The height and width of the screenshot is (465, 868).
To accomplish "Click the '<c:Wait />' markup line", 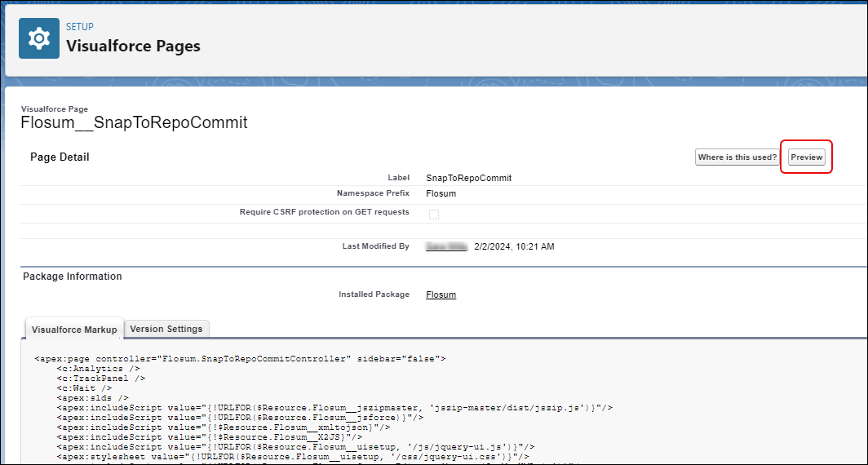I will click(83, 388).
